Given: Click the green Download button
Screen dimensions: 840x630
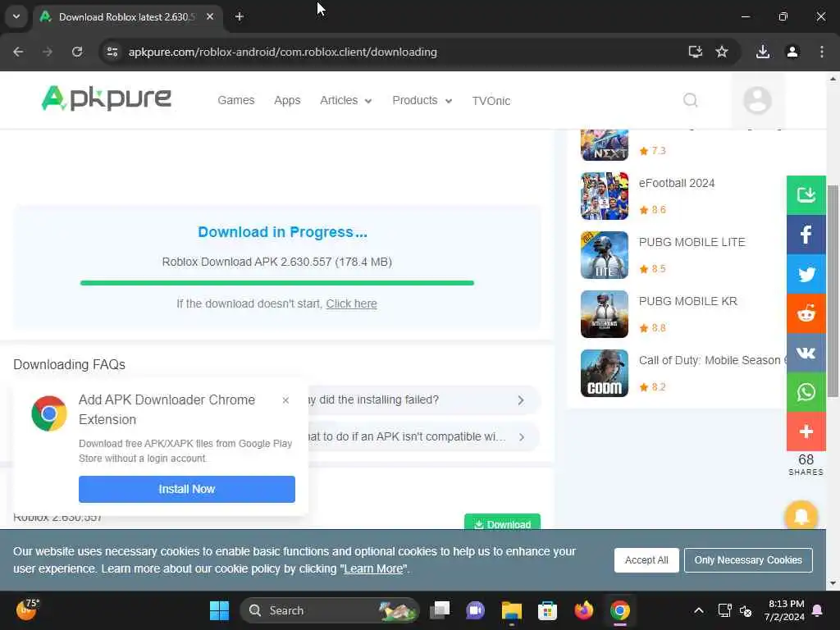Looking at the screenshot, I should 502,523.
